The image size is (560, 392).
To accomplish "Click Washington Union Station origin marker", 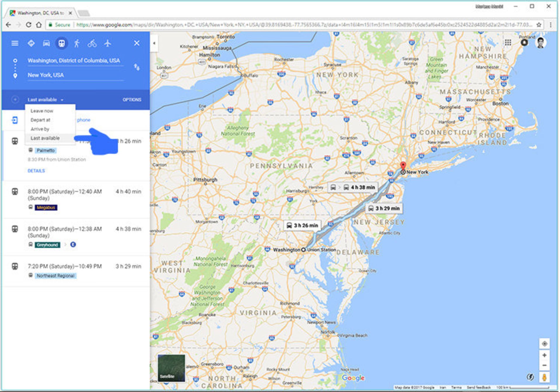I will pyautogui.click(x=303, y=250).
